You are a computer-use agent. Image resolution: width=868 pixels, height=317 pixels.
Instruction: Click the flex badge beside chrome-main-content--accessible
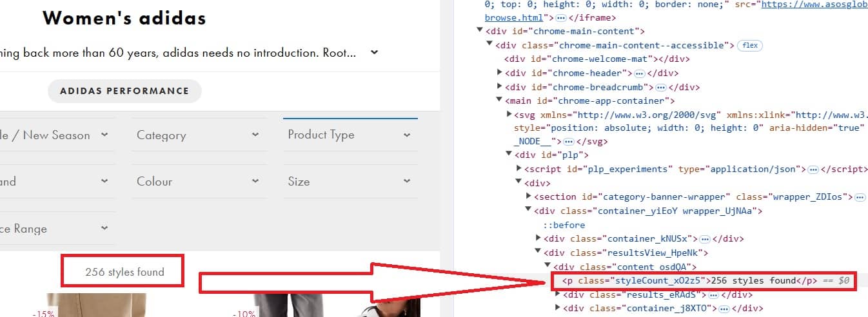click(750, 45)
